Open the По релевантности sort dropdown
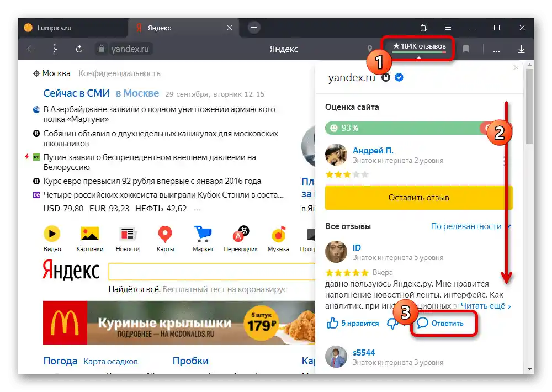Image resolution: width=552 pixels, height=392 pixels. pos(470,226)
